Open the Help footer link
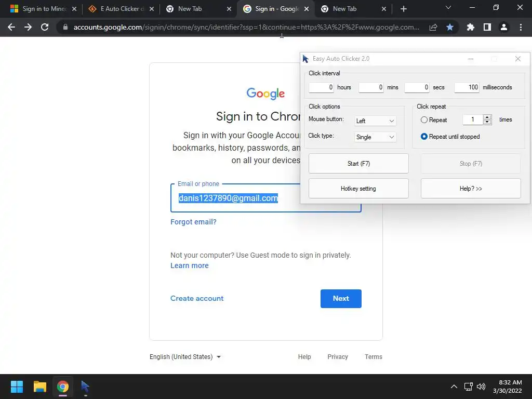The width and height of the screenshot is (532, 399). click(x=304, y=356)
